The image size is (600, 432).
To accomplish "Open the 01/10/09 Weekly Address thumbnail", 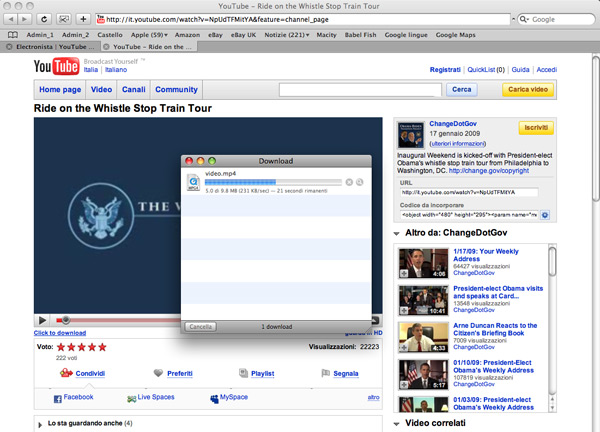I will (423, 374).
